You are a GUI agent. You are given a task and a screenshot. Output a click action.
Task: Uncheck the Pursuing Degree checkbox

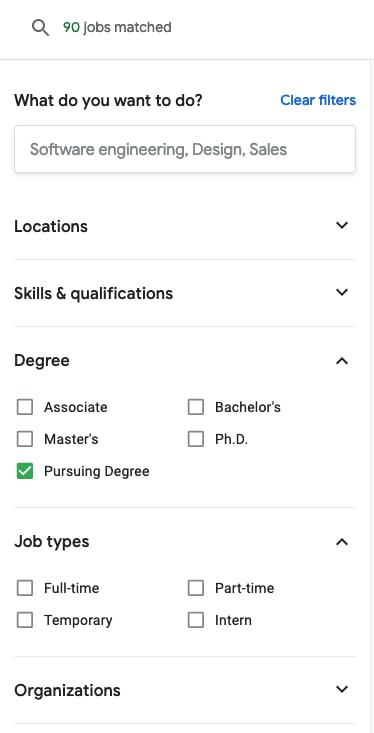pyautogui.click(x=25, y=471)
